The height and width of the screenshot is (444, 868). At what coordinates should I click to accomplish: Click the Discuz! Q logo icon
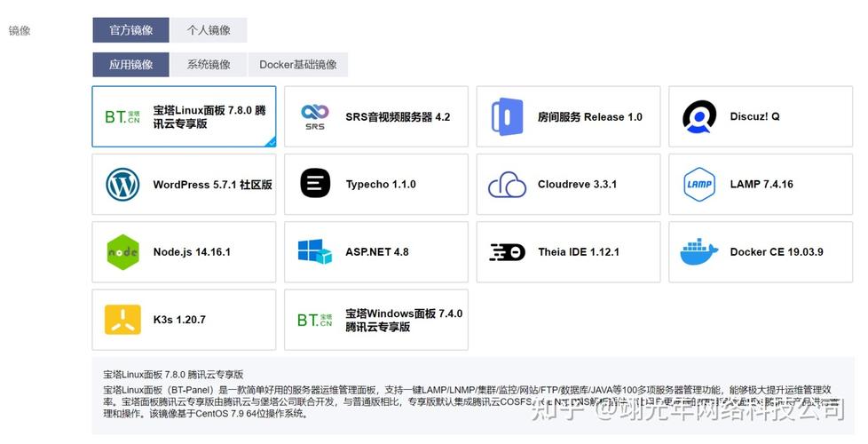pyautogui.click(x=699, y=117)
